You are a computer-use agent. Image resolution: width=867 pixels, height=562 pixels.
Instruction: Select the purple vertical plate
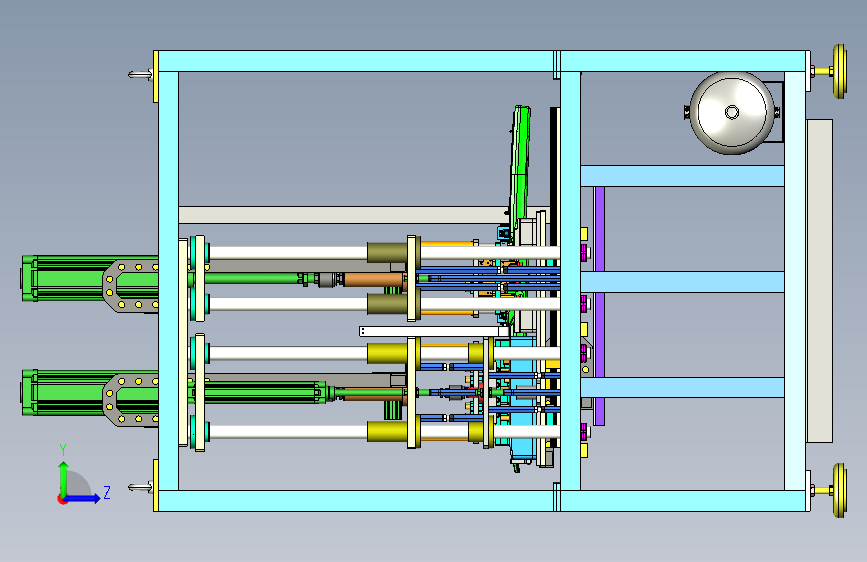pyautogui.click(x=599, y=305)
